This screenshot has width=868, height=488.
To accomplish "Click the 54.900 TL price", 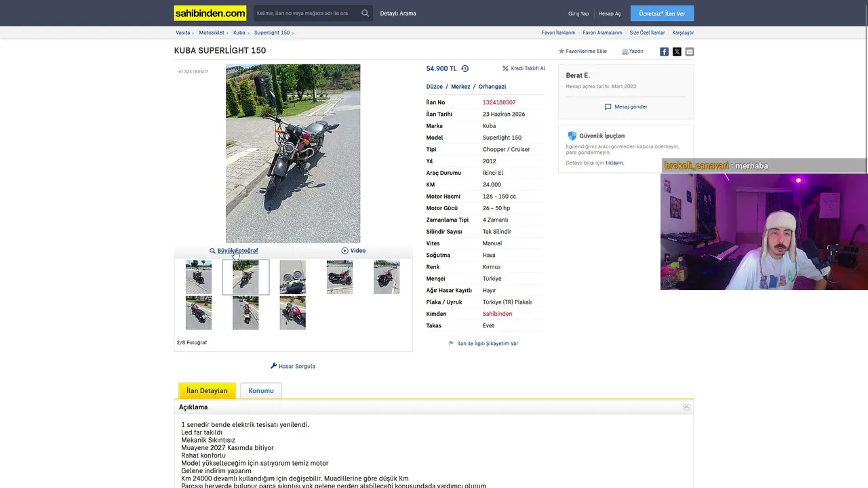I will pos(441,68).
